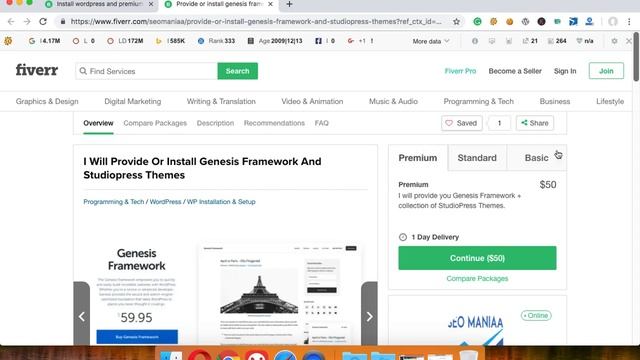Bookmark page with star icon
Viewport: 640px width, 360px height.
[x=456, y=22]
